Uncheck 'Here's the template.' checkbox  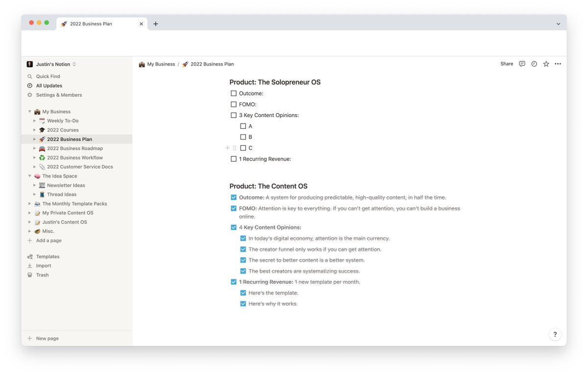(x=243, y=293)
